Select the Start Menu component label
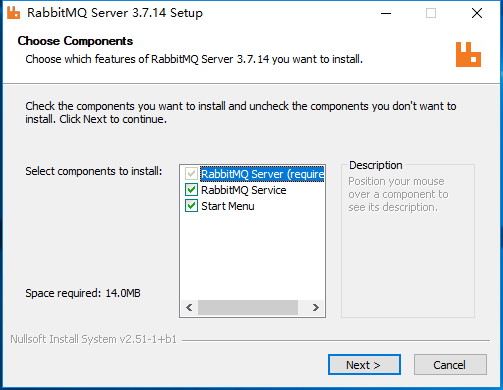 (x=228, y=206)
